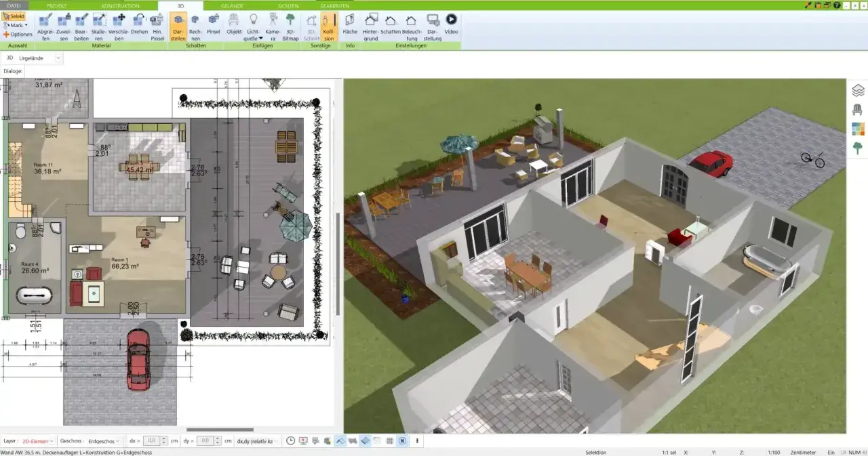The image size is (868, 456).
Task: Open Darstellung settings
Action: click(x=433, y=27)
